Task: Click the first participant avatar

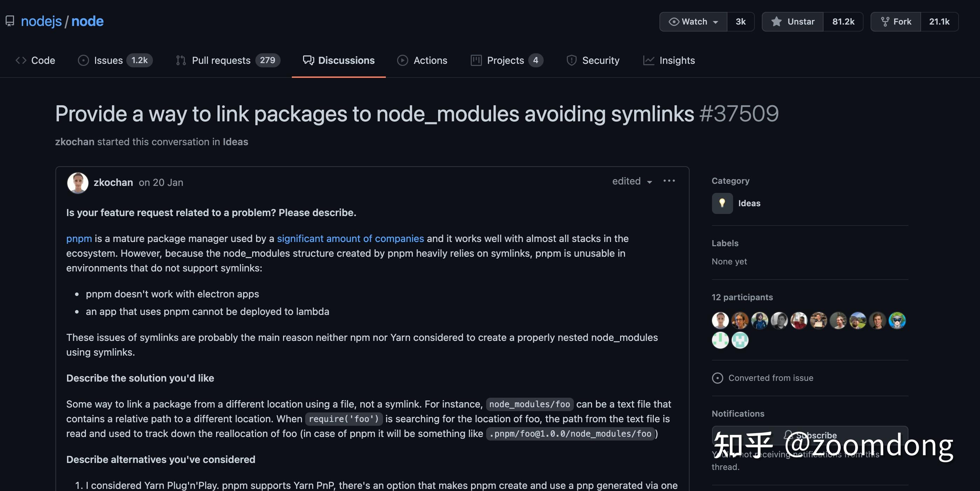Action: (x=720, y=320)
